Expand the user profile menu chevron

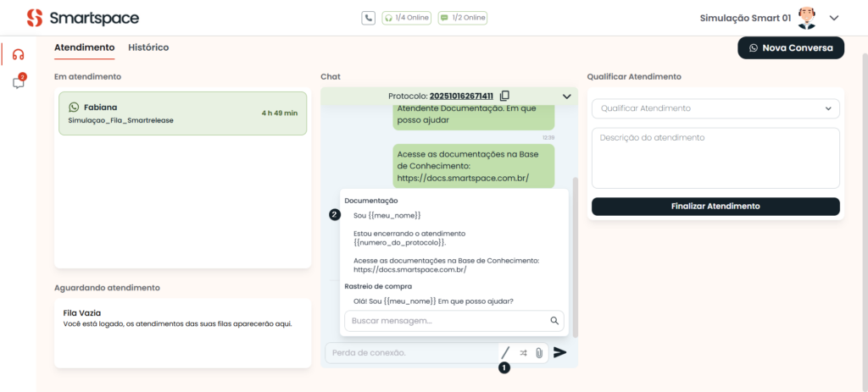click(x=833, y=18)
